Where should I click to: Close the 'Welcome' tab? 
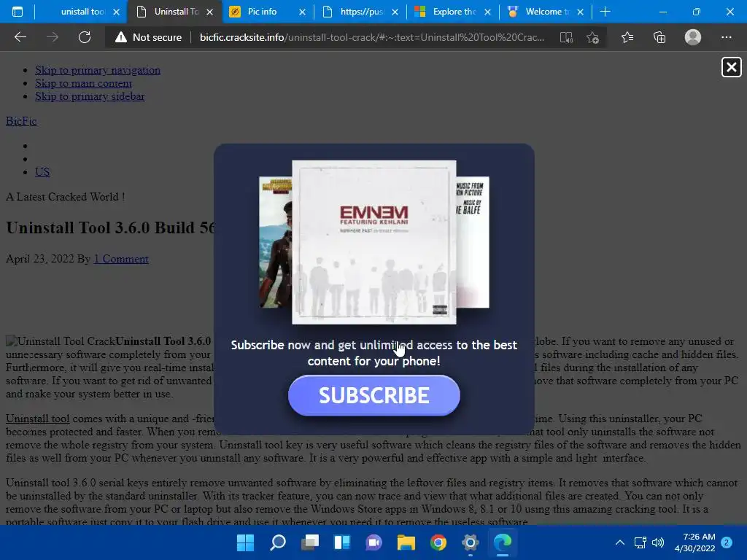580,12
